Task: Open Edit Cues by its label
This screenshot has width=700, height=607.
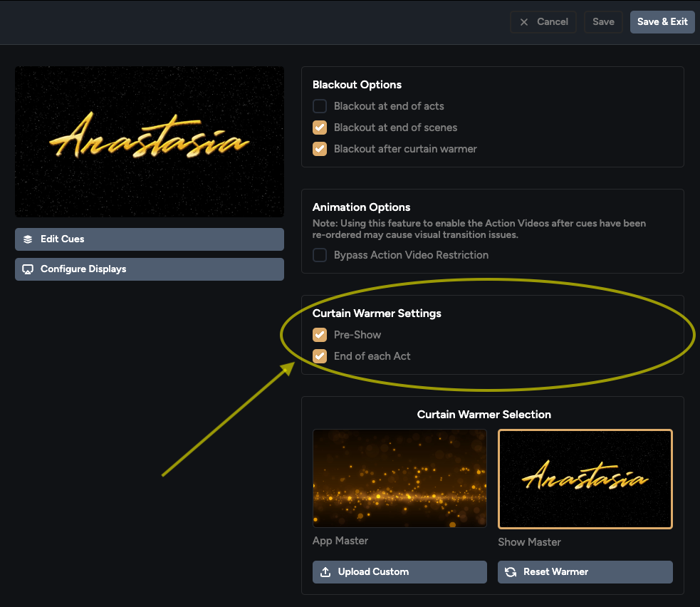Action: coord(63,239)
